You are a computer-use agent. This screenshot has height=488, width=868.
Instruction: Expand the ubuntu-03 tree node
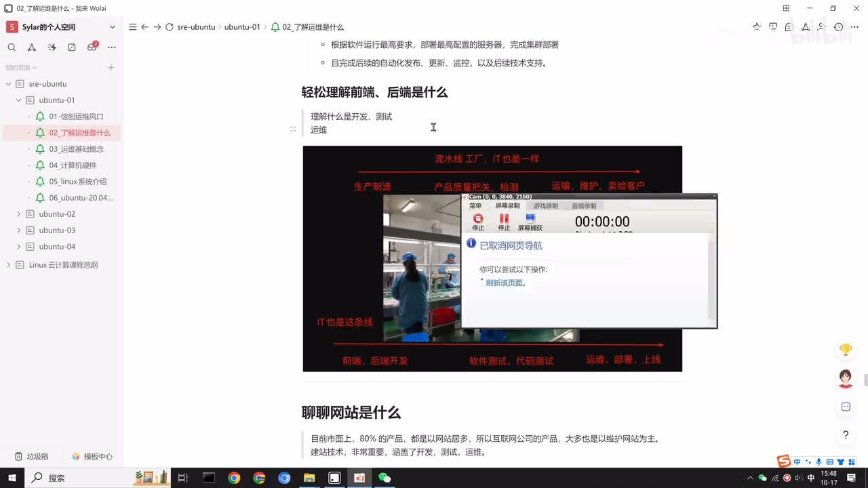pos(19,230)
